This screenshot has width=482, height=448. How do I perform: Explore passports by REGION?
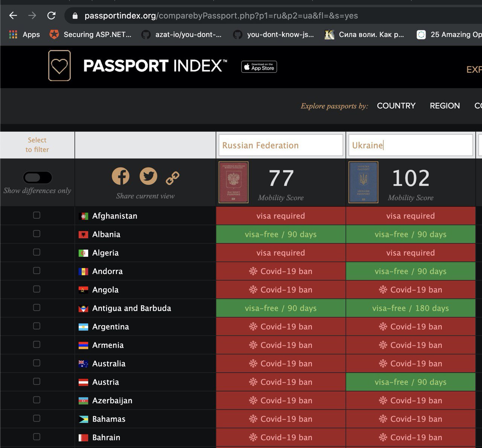(x=445, y=106)
